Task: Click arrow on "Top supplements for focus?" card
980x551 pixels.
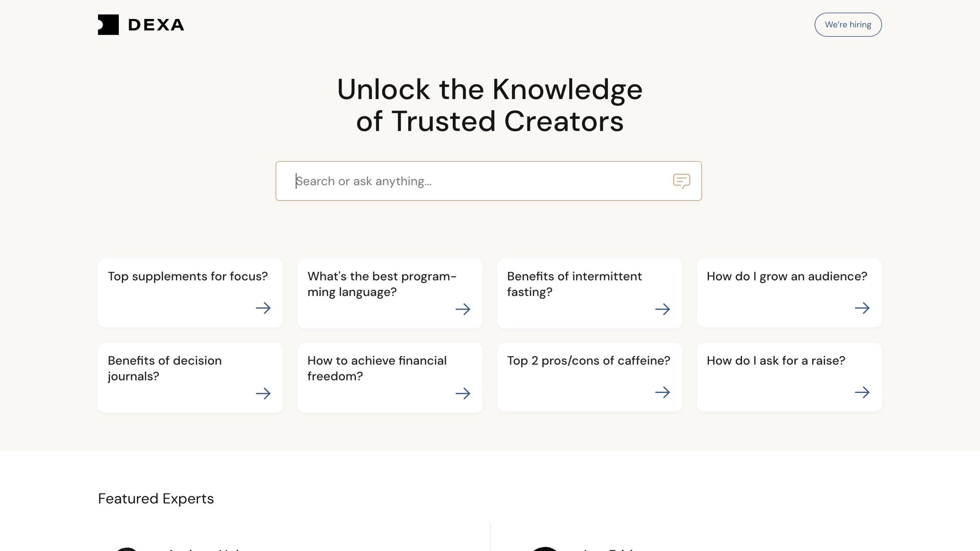Action: coord(263,308)
